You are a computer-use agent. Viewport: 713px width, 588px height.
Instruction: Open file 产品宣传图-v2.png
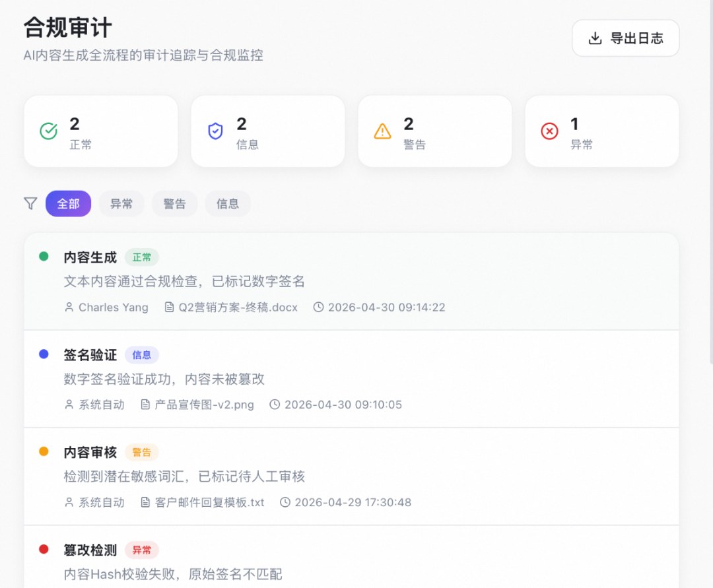pyautogui.click(x=204, y=405)
